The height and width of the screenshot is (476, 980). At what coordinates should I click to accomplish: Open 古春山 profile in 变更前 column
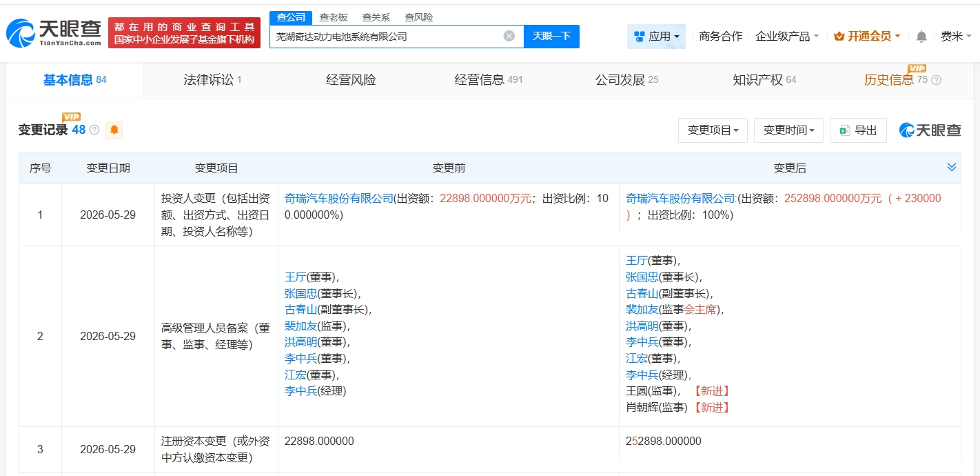pos(300,309)
